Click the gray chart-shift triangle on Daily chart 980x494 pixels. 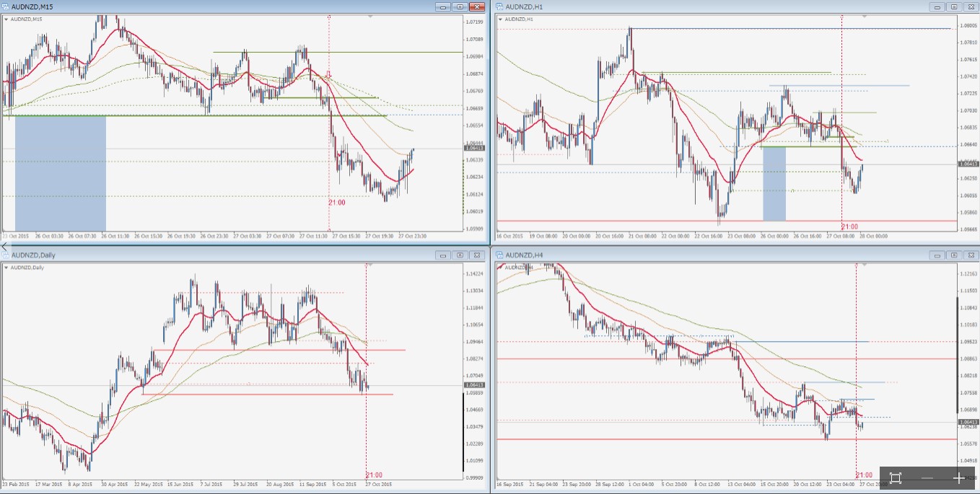pyautogui.click(x=369, y=265)
